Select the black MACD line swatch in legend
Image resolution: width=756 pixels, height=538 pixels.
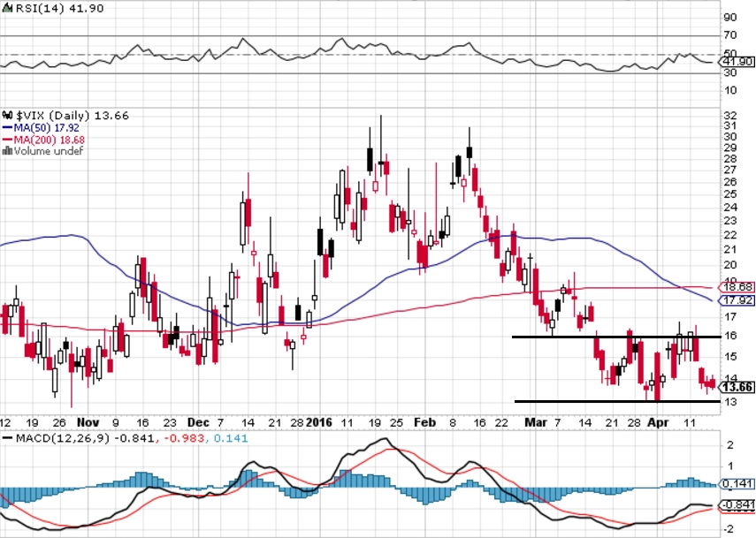[7, 438]
